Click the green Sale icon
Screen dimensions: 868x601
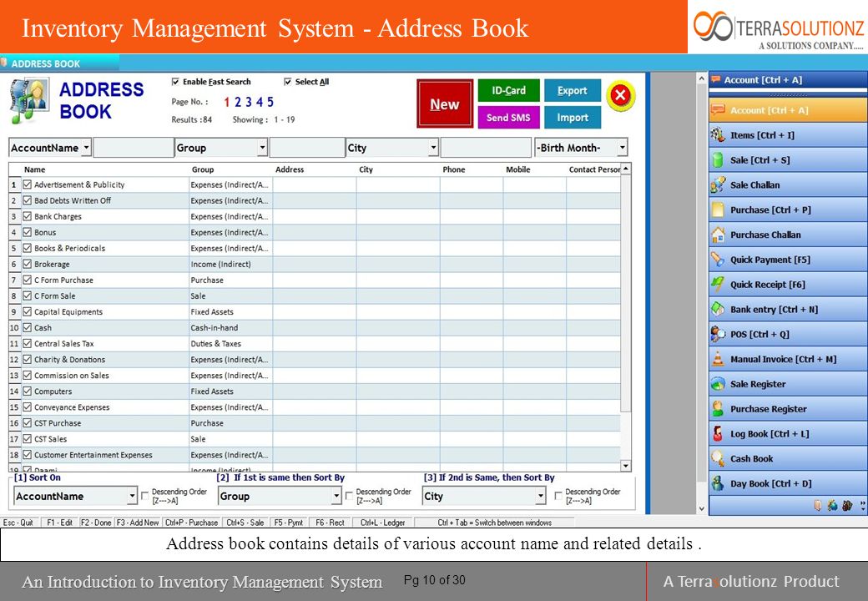(718, 160)
